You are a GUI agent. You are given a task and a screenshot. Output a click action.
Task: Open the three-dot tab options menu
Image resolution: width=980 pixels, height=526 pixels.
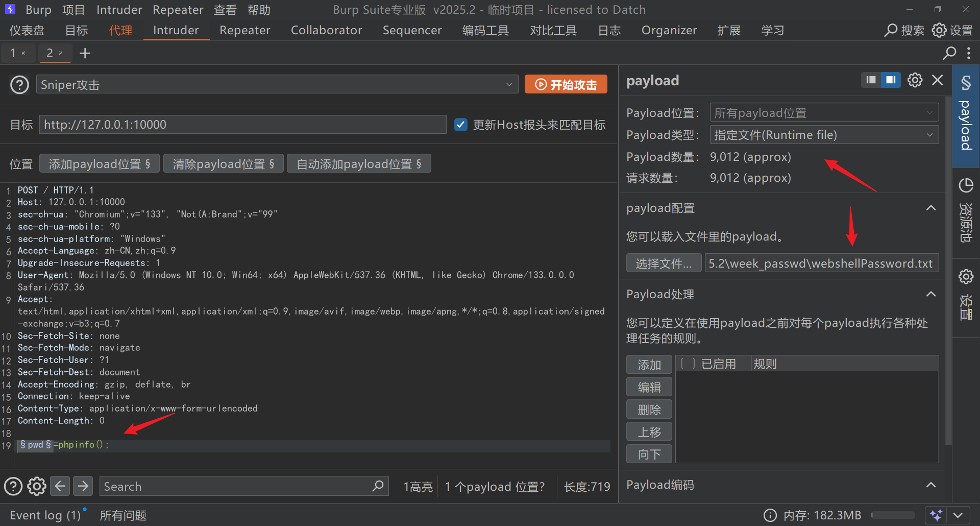[x=968, y=53]
